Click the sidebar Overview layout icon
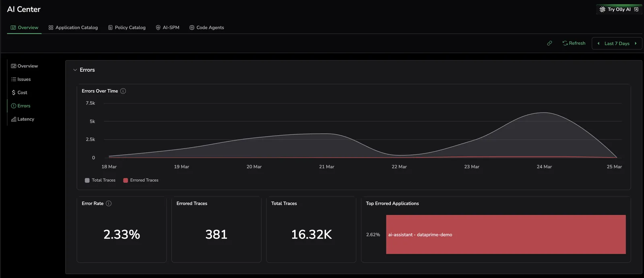The image size is (644, 278). [14, 66]
